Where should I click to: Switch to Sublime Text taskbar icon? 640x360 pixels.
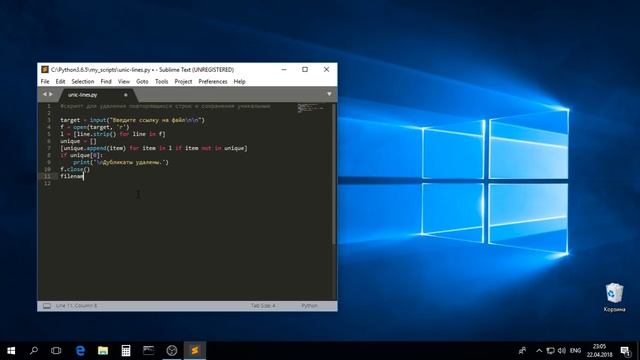tap(195, 350)
